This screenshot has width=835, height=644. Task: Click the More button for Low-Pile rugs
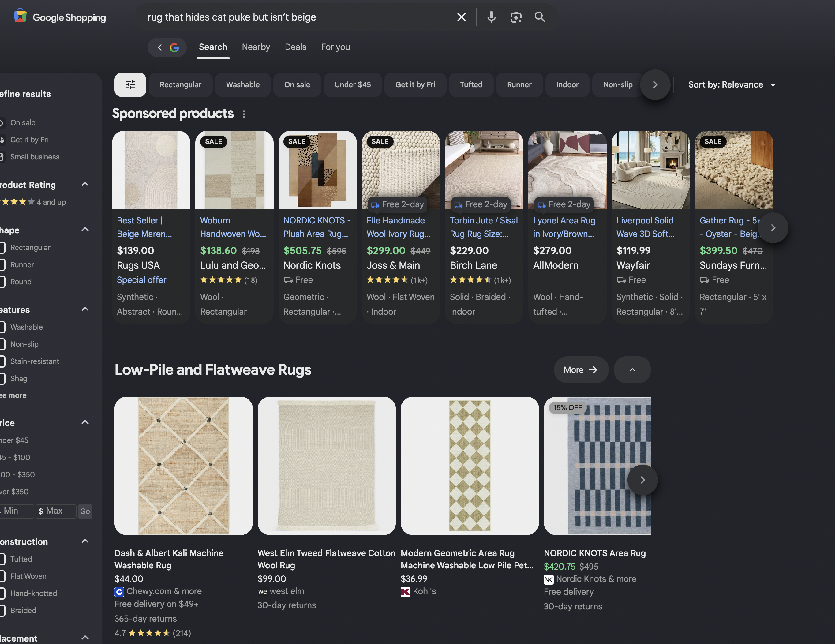581,370
